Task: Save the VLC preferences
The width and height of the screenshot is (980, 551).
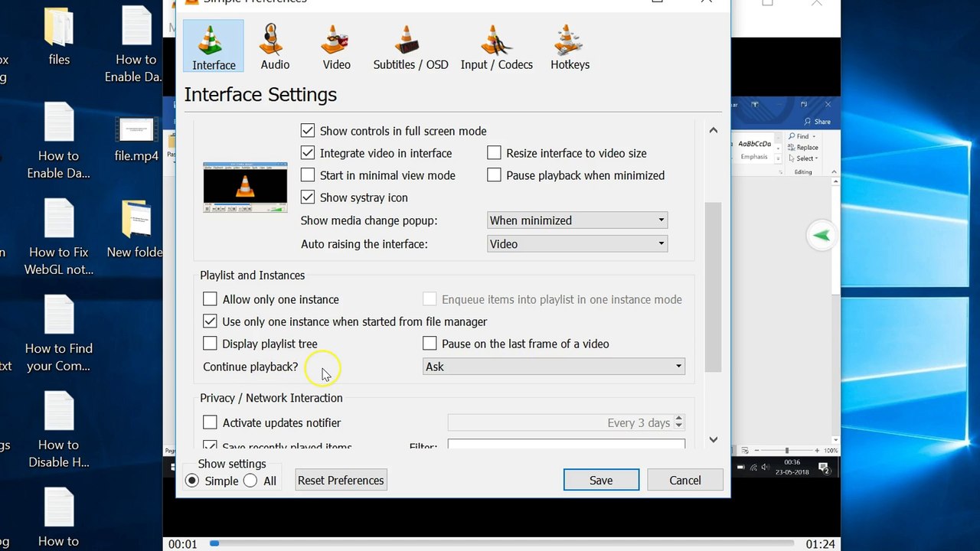Action: click(601, 481)
